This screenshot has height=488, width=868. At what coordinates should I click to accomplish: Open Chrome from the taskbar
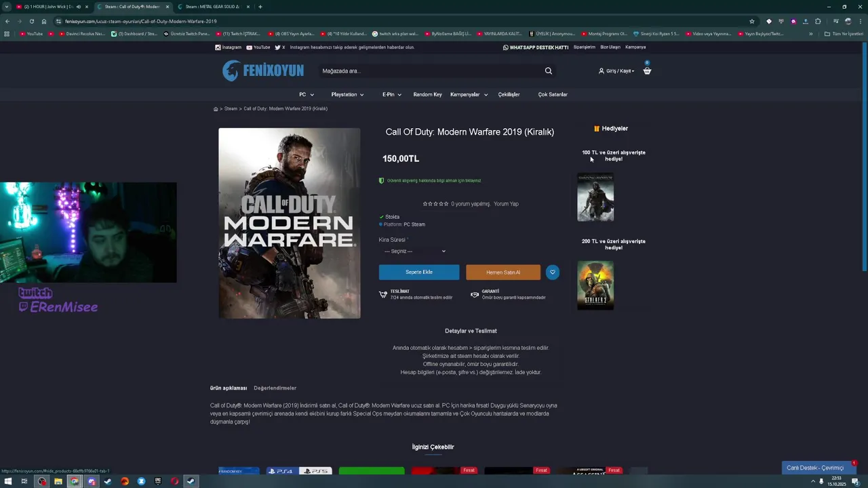point(75,481)
